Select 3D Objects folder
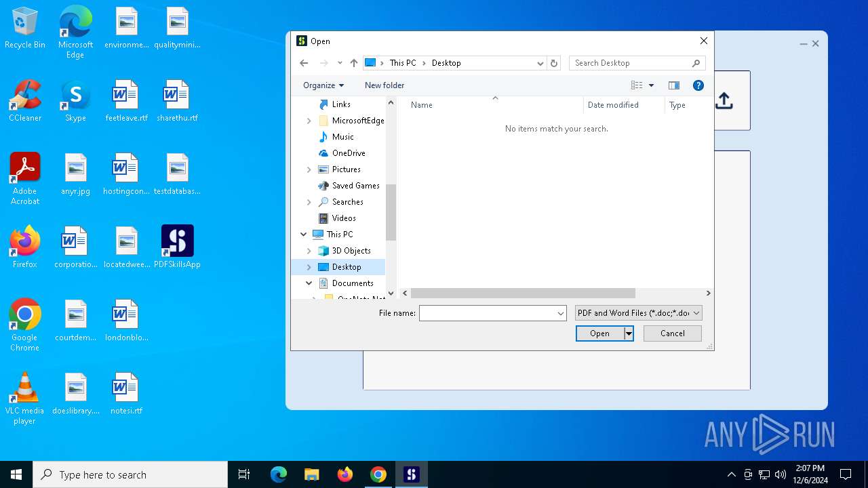The width and height of the screenshot is (868, 488). pyautogui.click(x=351, y=251)
